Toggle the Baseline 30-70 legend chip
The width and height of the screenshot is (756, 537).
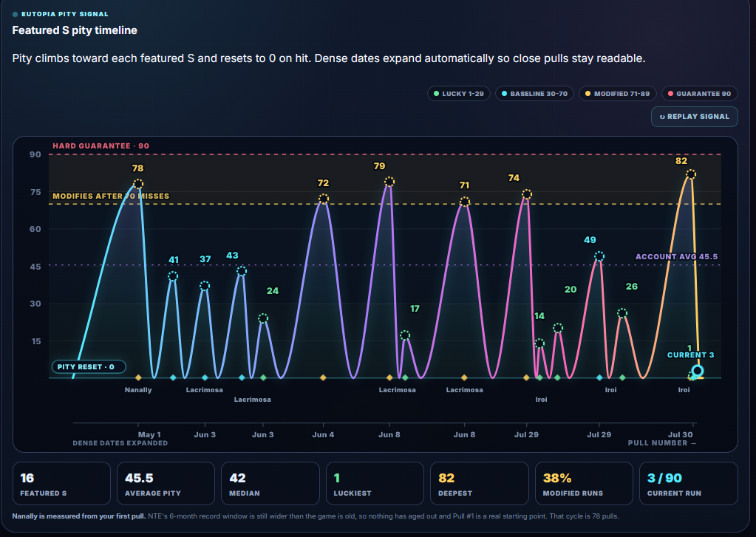(534, 94)
